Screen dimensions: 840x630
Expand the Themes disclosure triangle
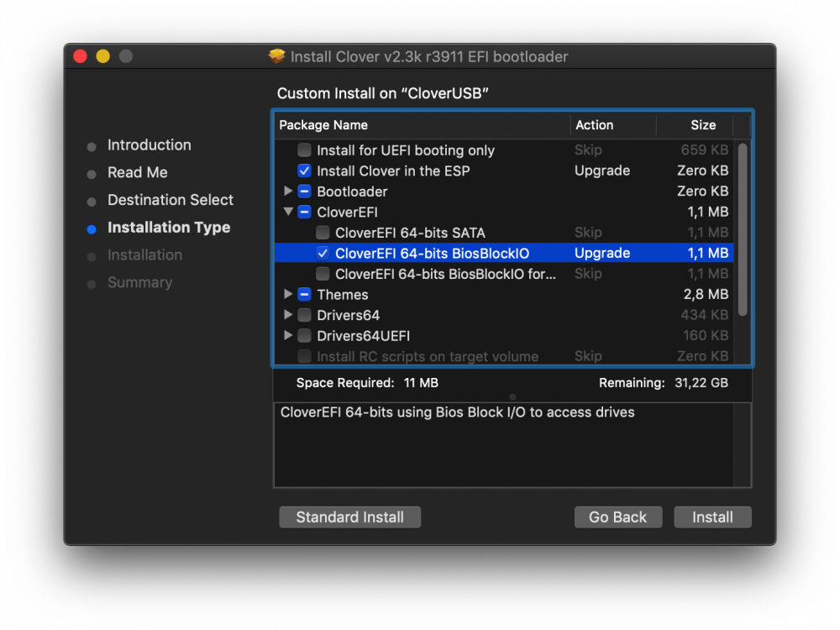[287, 294]
